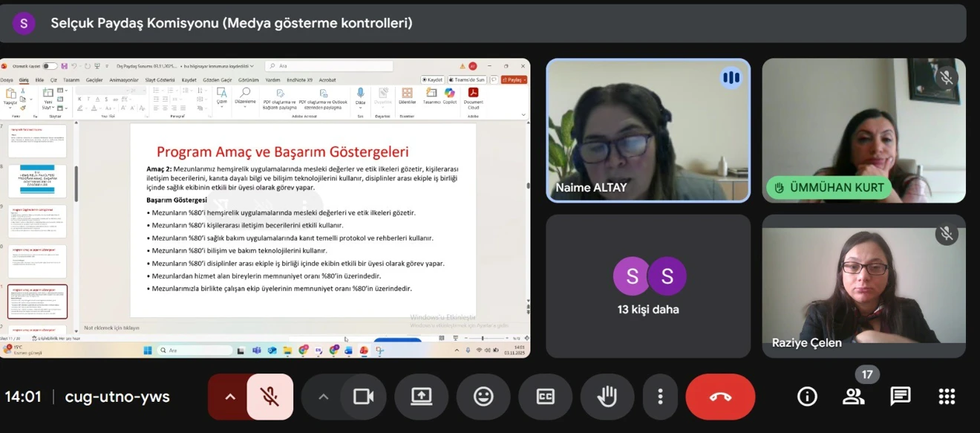Click the Copilot icon in PowerPoint ribbon

[450, 95]
